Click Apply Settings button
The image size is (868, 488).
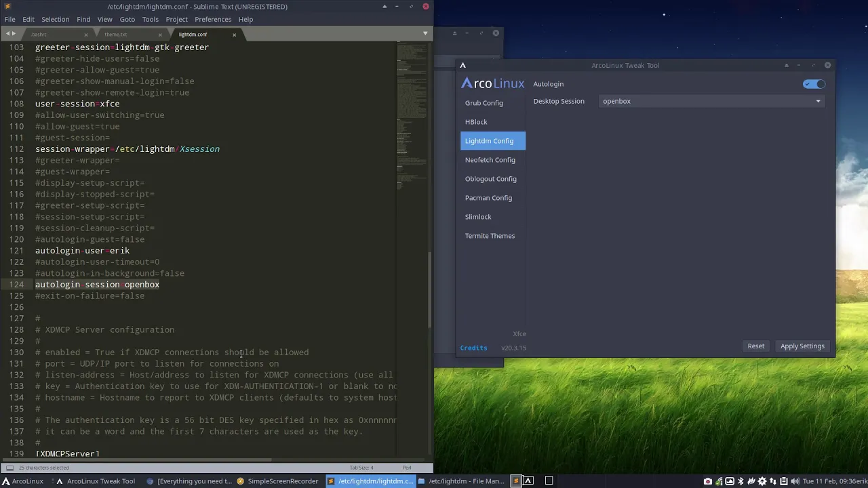pos(802,346)
